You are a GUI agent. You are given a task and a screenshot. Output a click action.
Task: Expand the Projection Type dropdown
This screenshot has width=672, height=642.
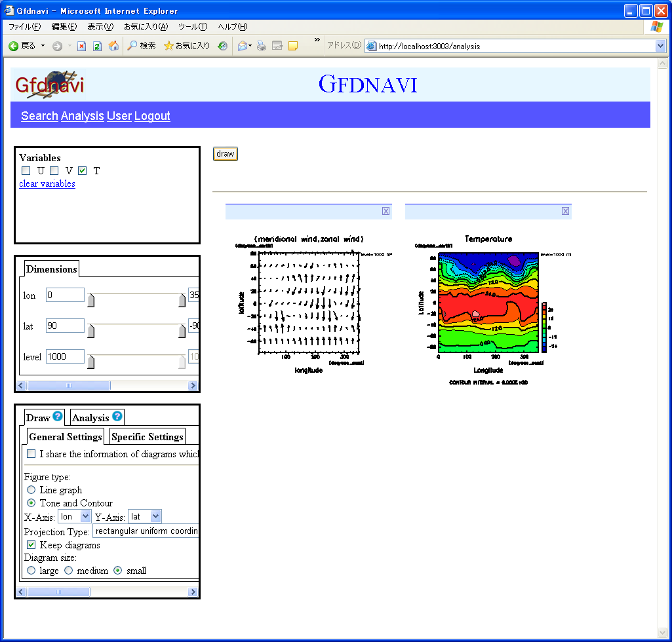pyautogui.click(x=146, y=531)
